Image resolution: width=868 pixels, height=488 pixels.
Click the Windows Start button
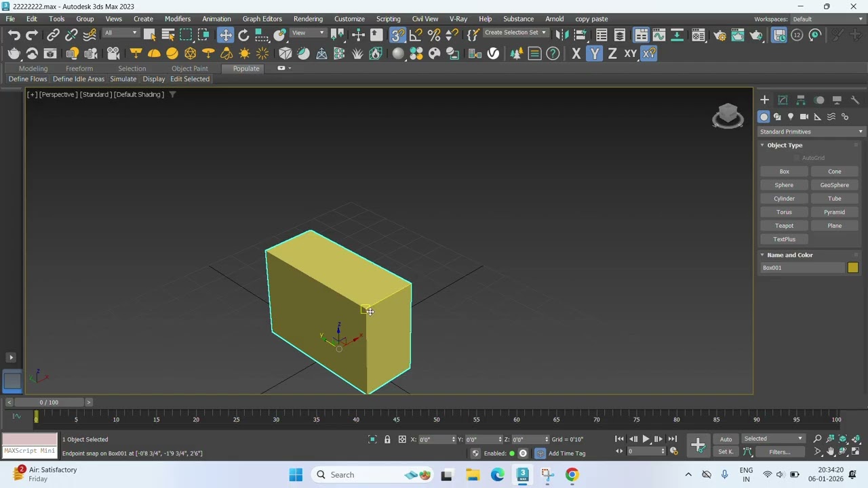(296, 475)
